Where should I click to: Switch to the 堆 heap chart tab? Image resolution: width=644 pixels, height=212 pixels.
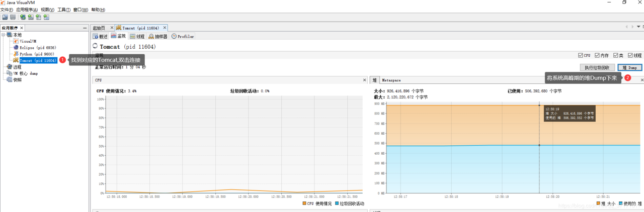tap(375, 80)
